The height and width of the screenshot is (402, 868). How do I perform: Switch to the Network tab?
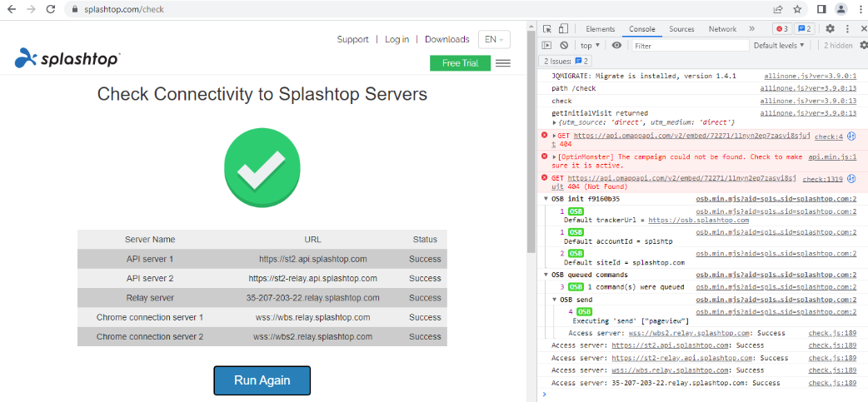[x=722, y=29]
